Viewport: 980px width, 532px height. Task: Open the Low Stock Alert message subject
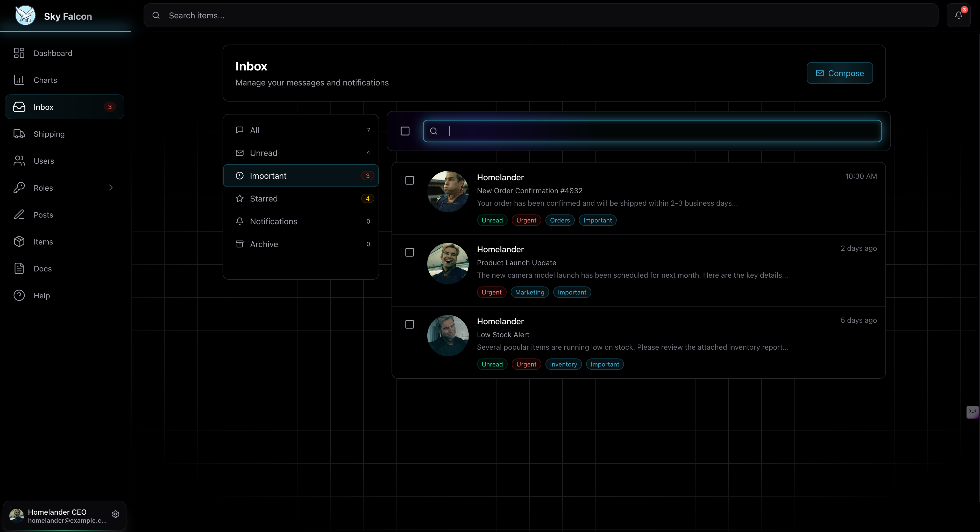point(503,335)
